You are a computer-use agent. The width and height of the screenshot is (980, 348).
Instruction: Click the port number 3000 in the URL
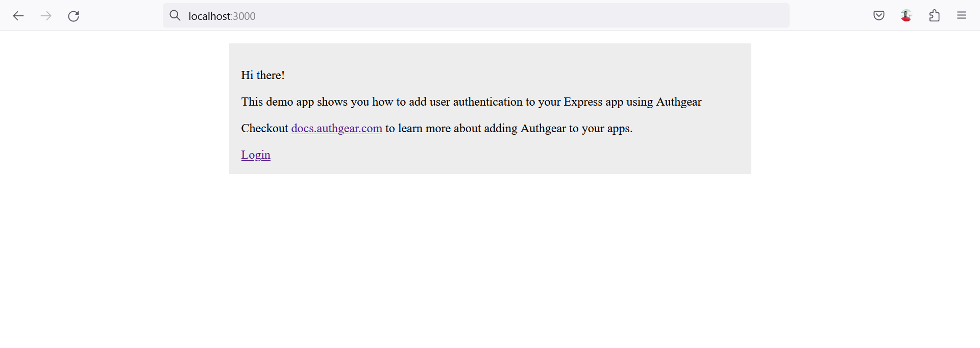pos(244,16)
